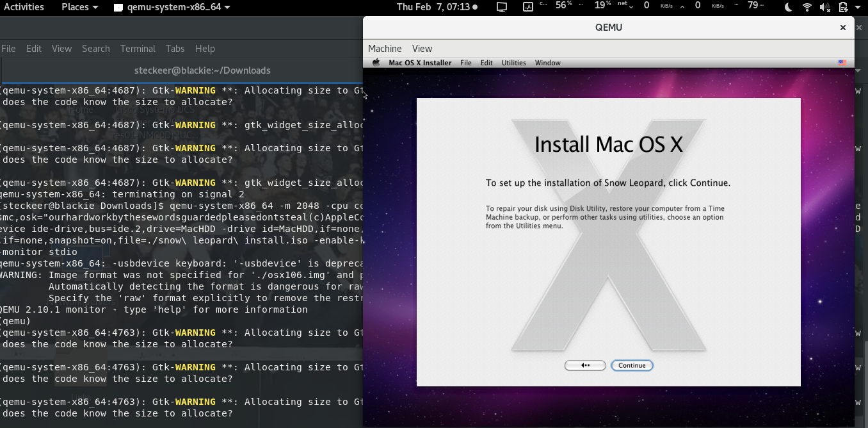Open the installer Window menu
The height and width of the screenshot is (428, 868).
pyautogui.click(x=548, y=63)
